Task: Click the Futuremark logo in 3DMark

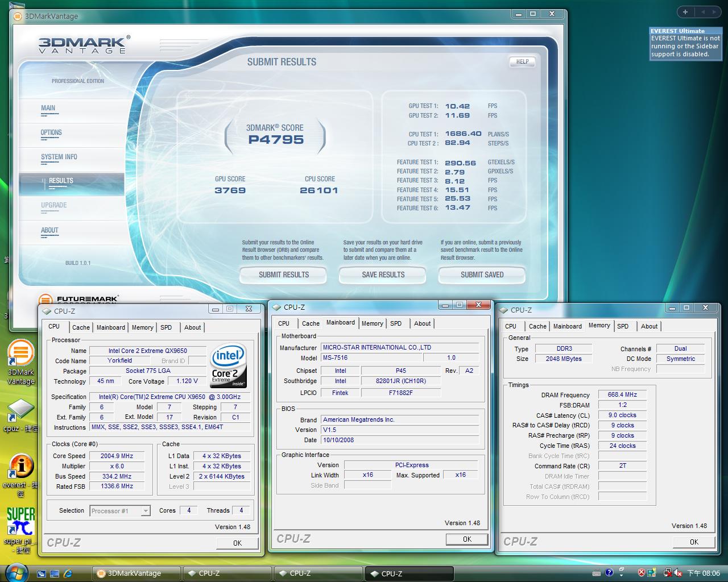Action: pyautogui.click(x=78, y=299)
